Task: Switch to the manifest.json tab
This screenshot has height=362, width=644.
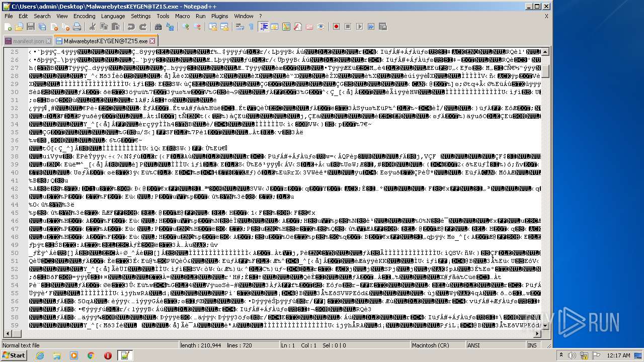Action: click(28, 41)
